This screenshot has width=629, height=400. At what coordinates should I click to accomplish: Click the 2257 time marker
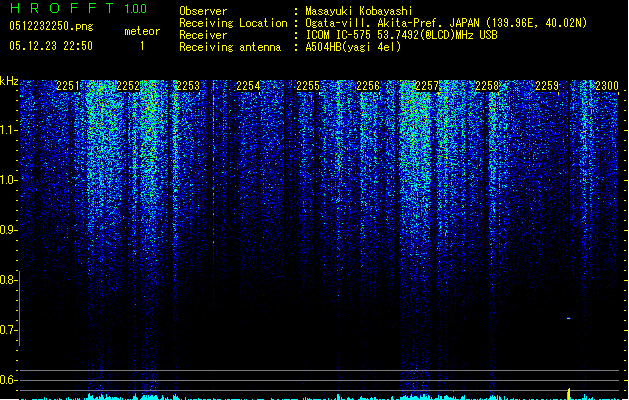click(x=427, y=86)
